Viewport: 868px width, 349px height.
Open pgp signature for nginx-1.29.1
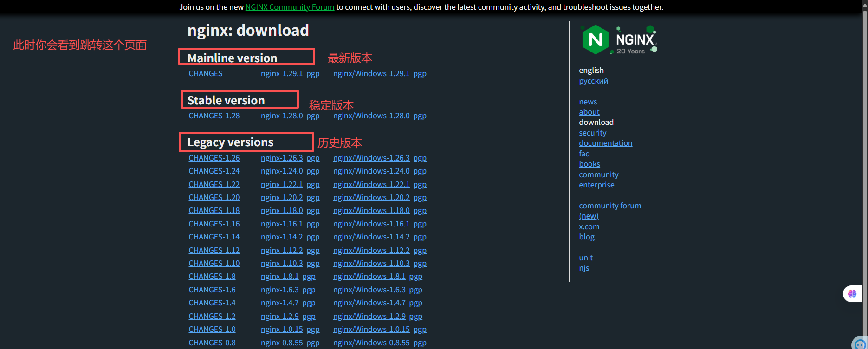313,73
